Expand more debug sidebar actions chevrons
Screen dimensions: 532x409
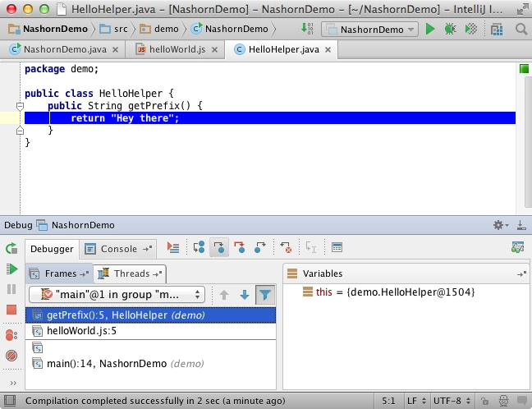pyautogui.click(x=13, y=384)
